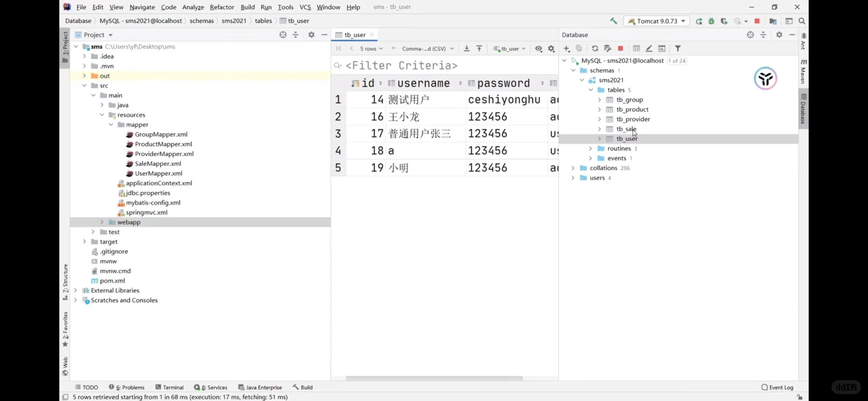Click the Event Log button
Viewport: 868px width, 401px height.
click(x=777, y=387)
